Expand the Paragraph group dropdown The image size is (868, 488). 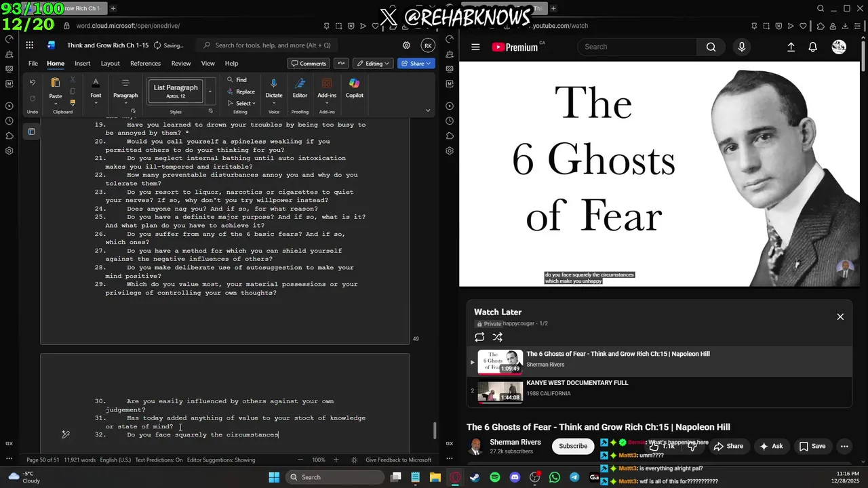coord(125,103)
